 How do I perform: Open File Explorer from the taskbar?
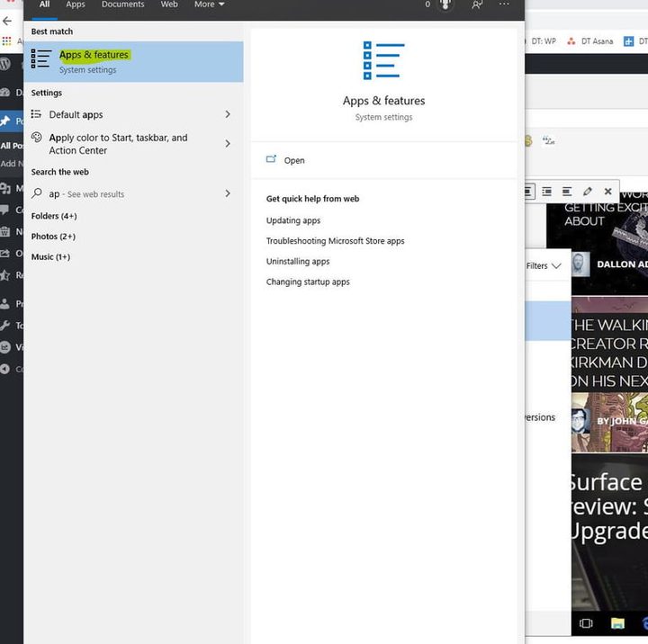(x=618, y=622)
